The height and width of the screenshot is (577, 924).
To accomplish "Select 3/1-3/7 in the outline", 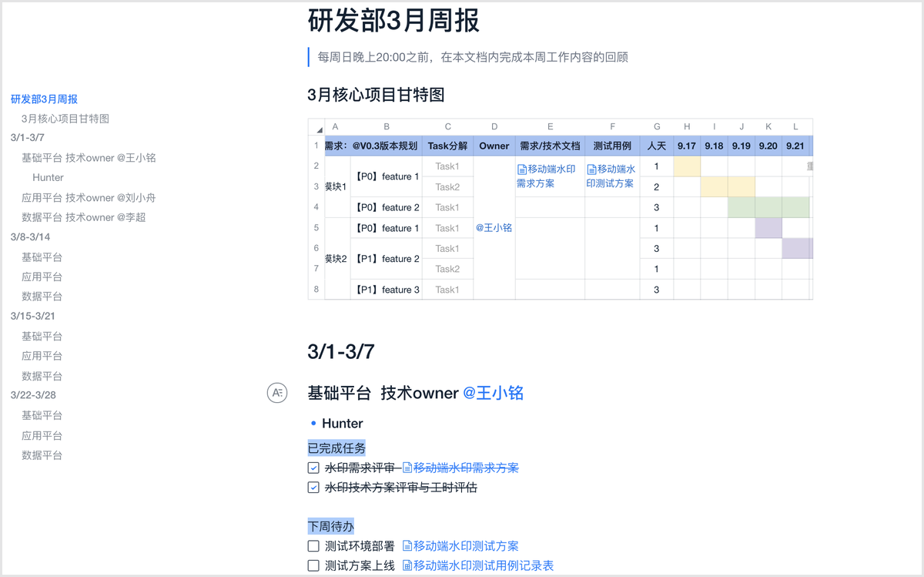I will point(28,138).
